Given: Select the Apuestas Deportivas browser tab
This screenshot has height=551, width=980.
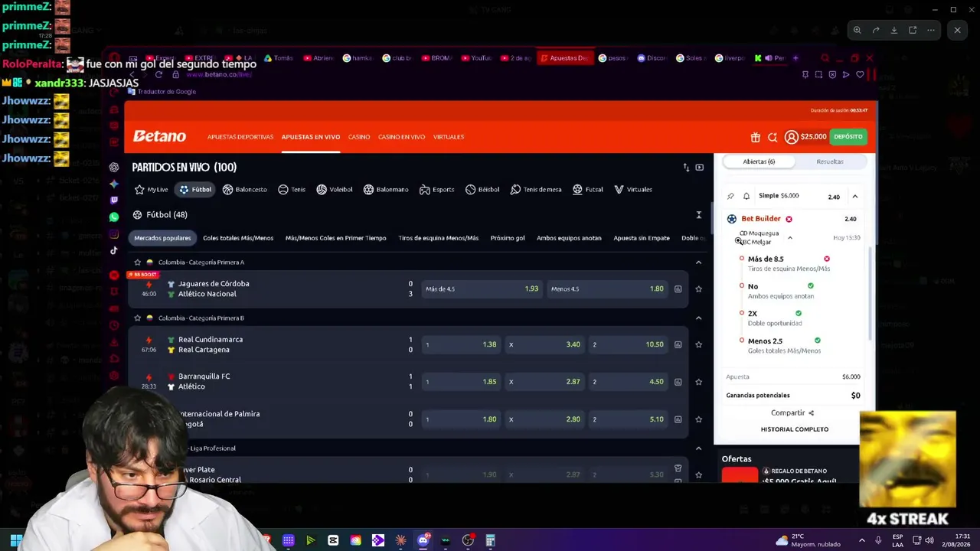Looking at the screenshot, I should [564, 58].
